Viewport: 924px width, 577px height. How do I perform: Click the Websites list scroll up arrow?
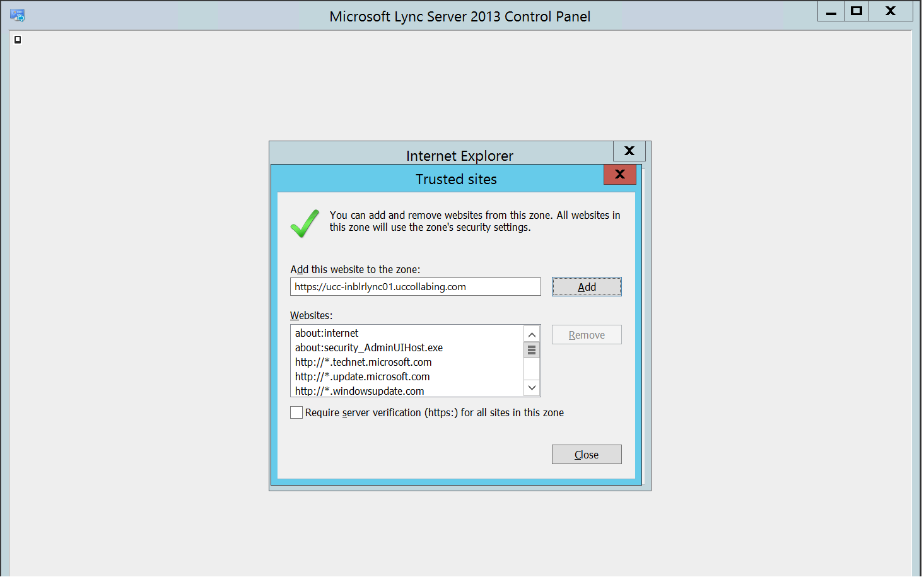coord(532,334)
